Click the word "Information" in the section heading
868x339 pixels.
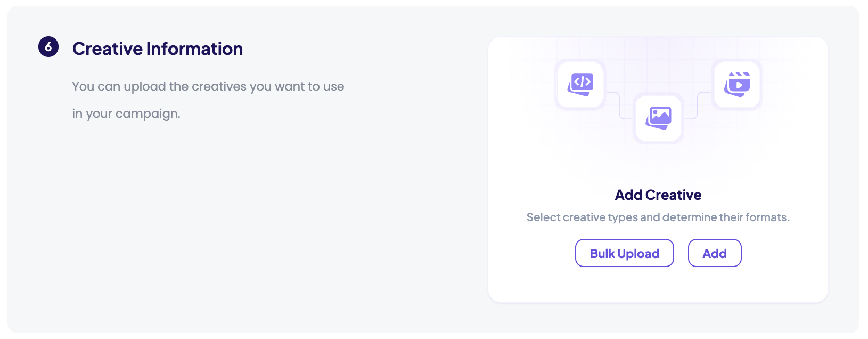[x=194, y=49]
